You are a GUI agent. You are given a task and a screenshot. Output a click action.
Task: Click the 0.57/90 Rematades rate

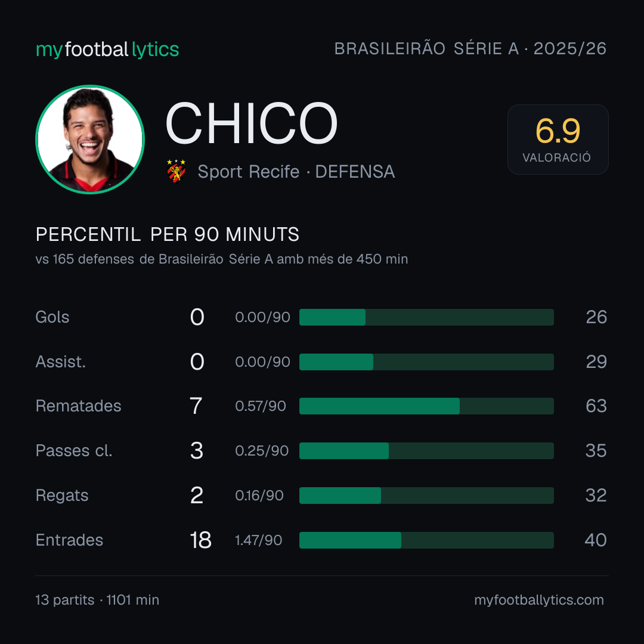click(261, 406)
